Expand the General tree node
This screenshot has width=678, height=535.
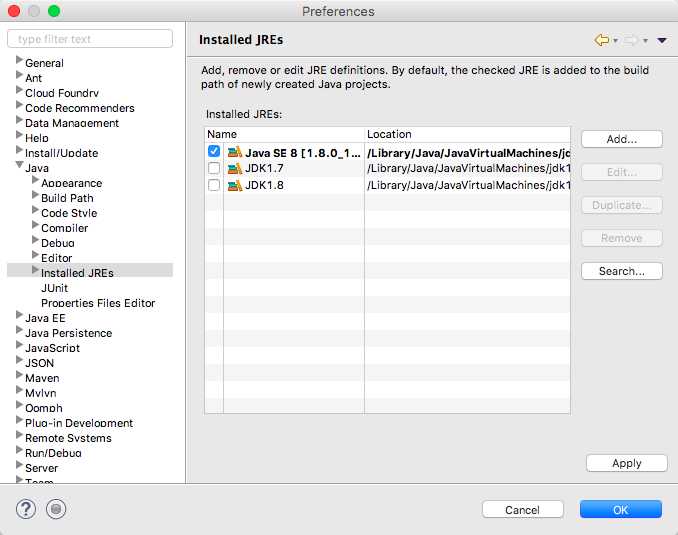[x=19, y=60]
